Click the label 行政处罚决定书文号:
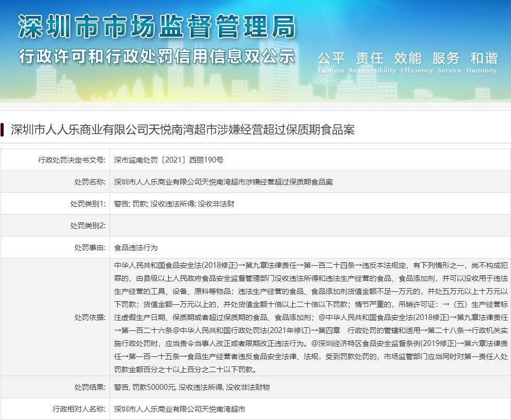Viewport: 511px width, 420px height. [x=71, y=160]
